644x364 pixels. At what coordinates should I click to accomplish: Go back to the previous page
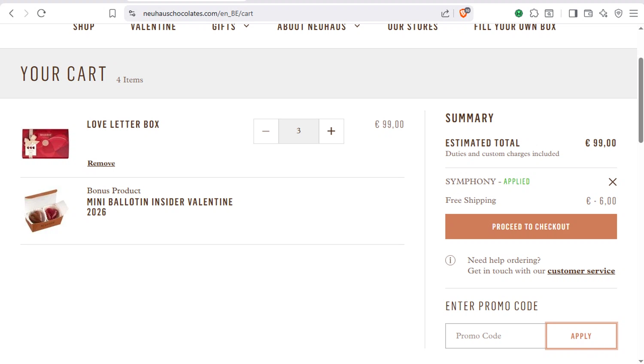coord(12,13)
